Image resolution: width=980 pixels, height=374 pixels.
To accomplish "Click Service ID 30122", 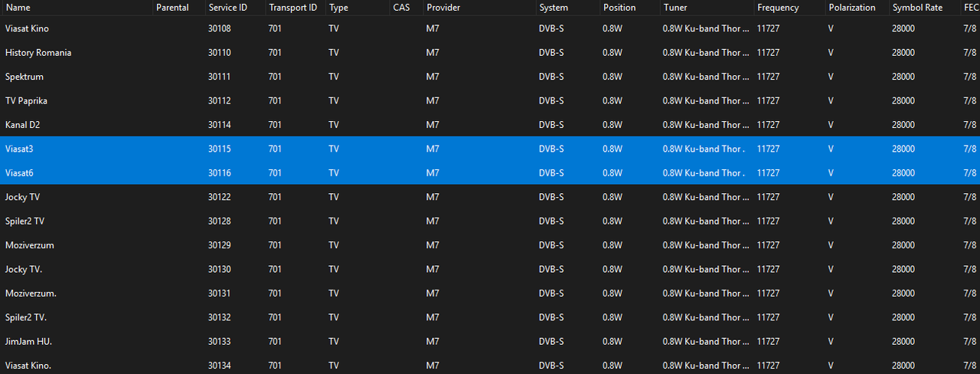I will pos(219,197).
